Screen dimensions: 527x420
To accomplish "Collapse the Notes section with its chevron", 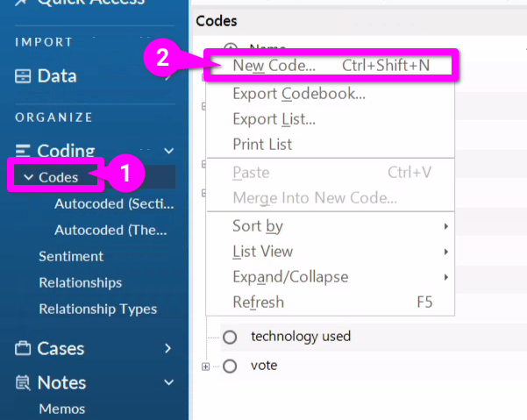I will tap(167, 383).
